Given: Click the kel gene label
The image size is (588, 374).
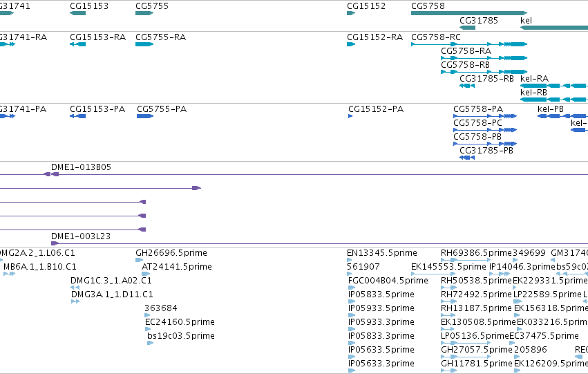Looking at the screenshot, I should point(526,21).
